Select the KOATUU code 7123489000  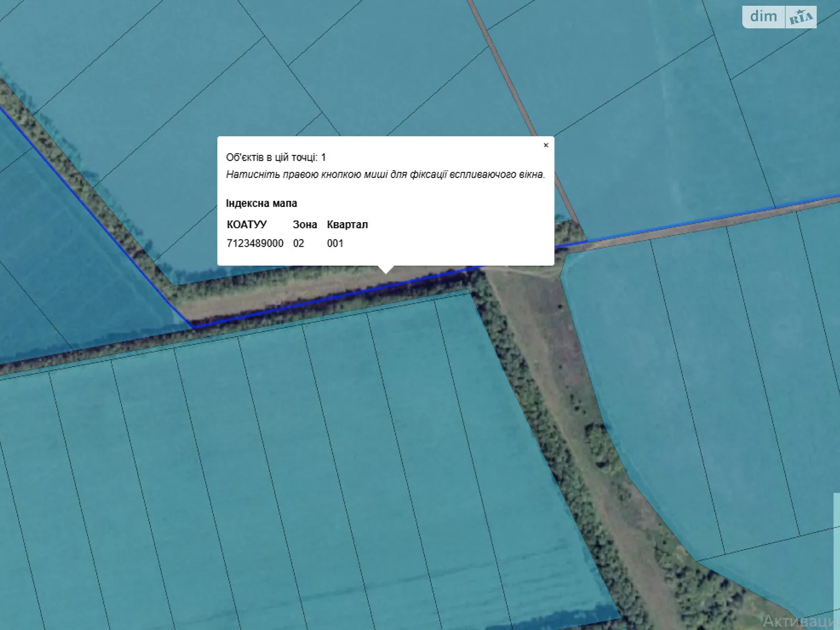pyautogui.click(x=255, y=243)
